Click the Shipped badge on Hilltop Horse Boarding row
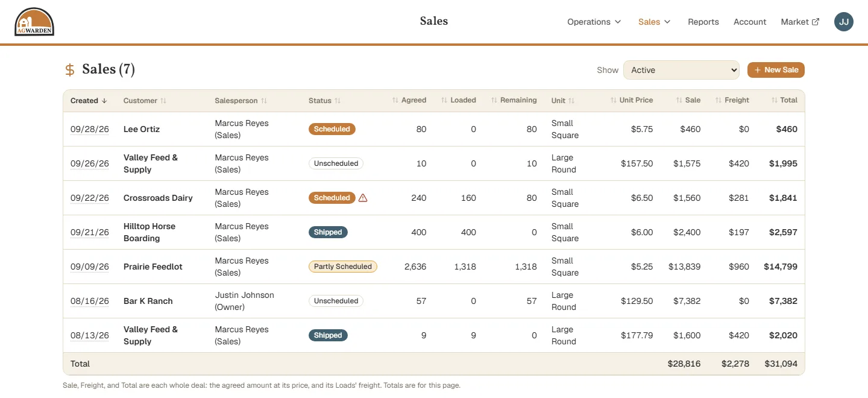Viewport: 868px width, 398px height. pyautogui.click(x=328, y=232)
